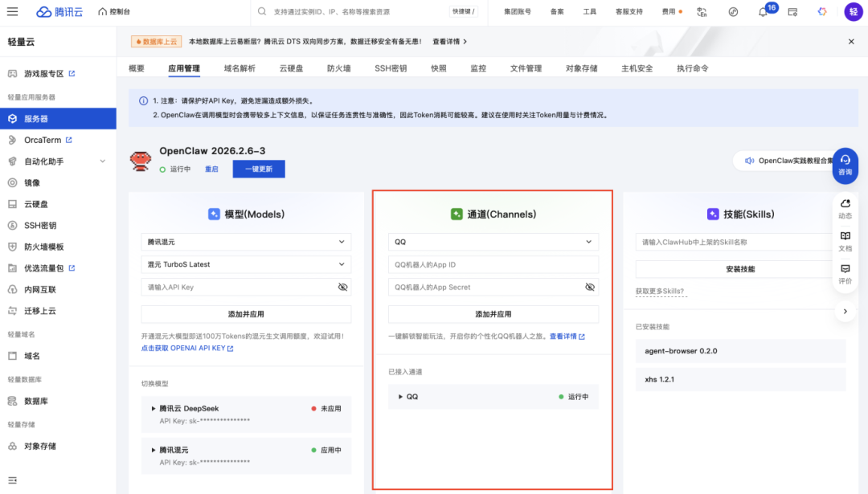This screenshot has height=494, width=868.
Task: Open the QQ channel dropdown
Action: pos(493,242)
